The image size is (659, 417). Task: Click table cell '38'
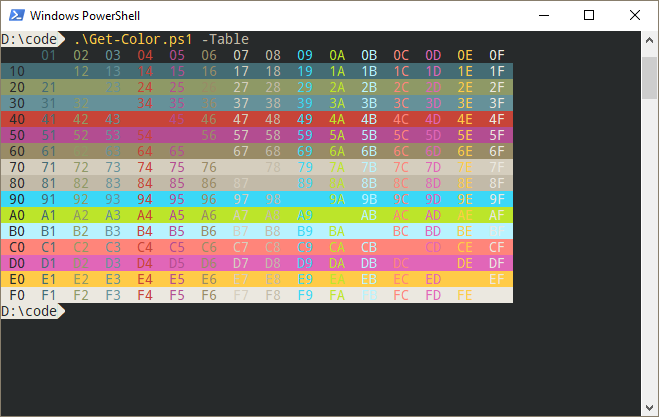(273, 103)
